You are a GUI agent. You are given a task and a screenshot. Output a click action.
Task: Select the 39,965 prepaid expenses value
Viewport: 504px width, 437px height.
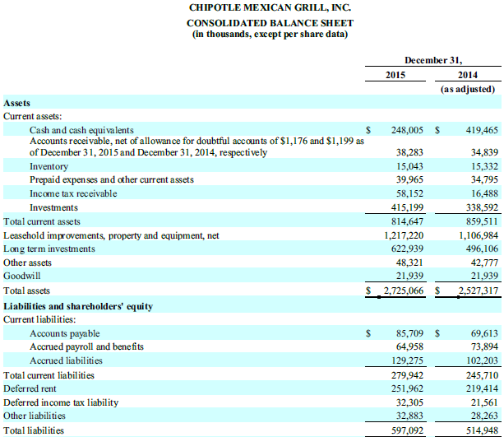point(409,179)
